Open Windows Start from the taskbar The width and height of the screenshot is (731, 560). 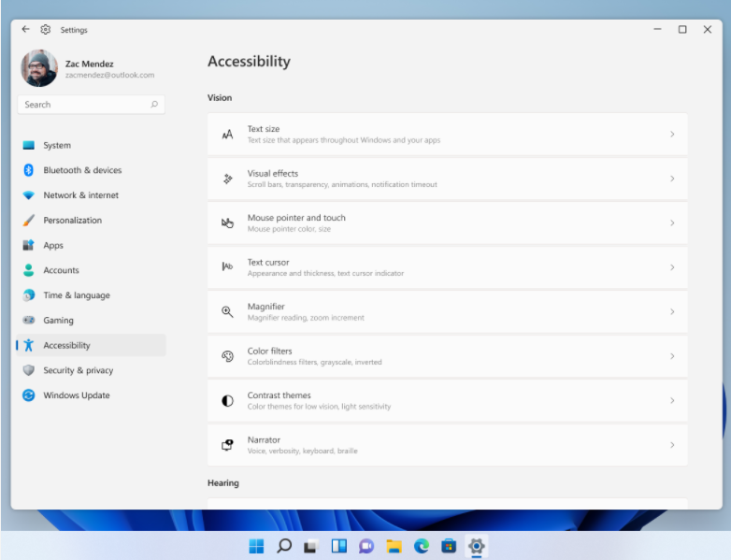pyautogui.click(x=256, y=546)
